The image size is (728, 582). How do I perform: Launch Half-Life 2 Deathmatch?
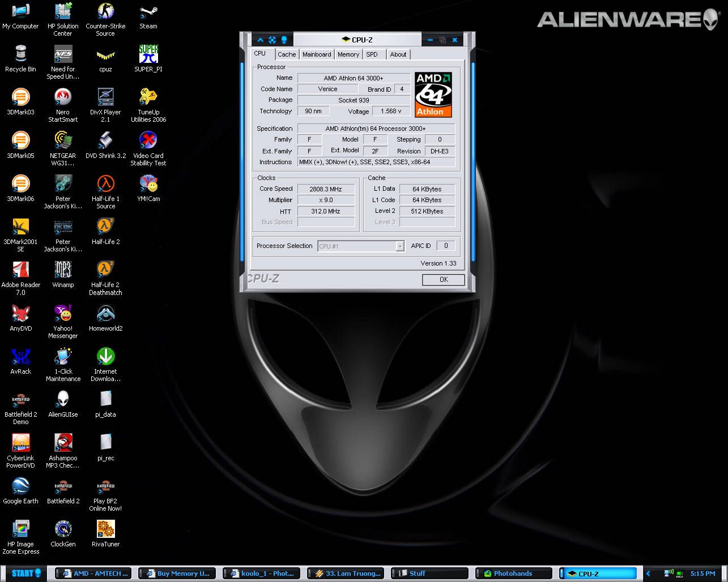105,279
